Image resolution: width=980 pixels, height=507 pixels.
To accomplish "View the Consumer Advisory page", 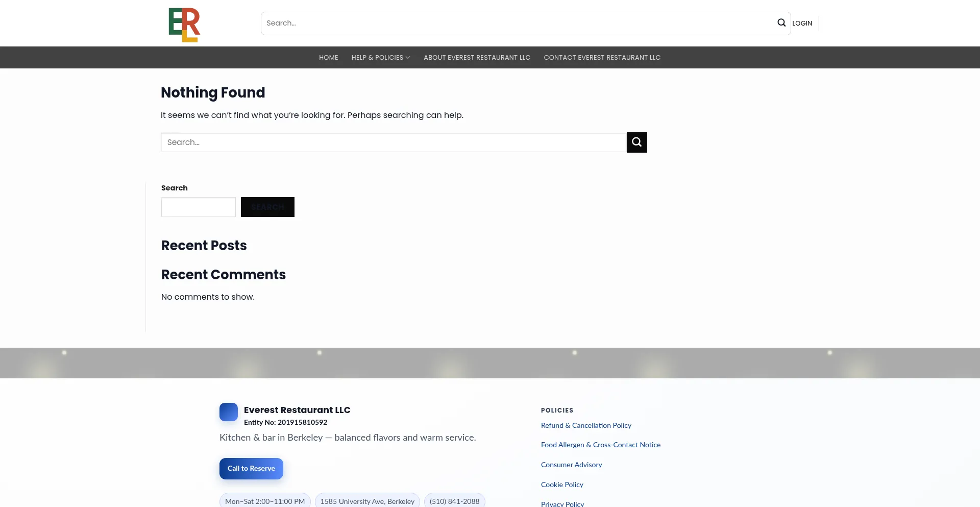I will 571,465.
